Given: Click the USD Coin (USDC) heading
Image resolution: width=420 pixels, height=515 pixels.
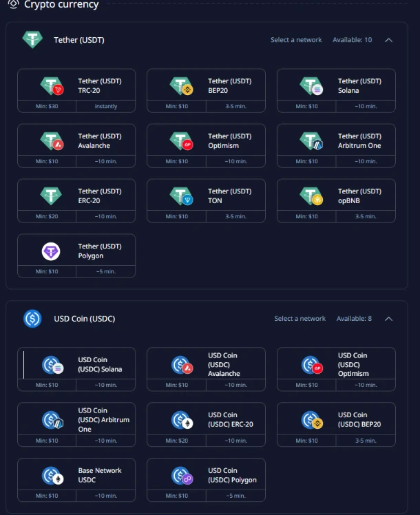Looking at the screenshot, I should [85, 319].
